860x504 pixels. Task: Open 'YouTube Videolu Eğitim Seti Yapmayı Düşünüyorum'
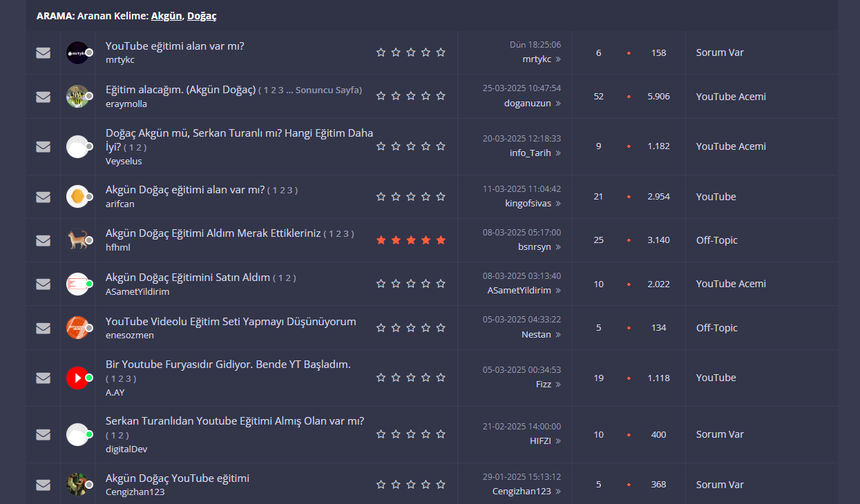click(231, 321)
